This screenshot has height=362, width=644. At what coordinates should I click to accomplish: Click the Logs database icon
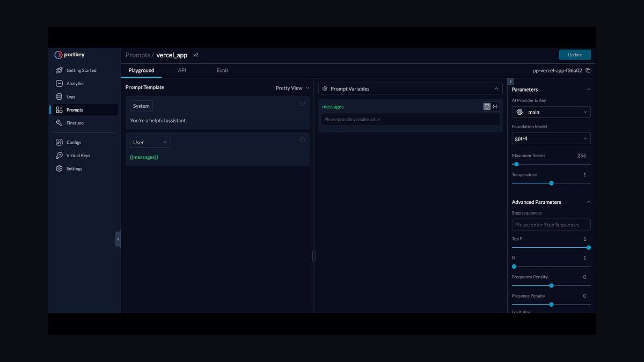pyautogui.click(x=60, y=97)
